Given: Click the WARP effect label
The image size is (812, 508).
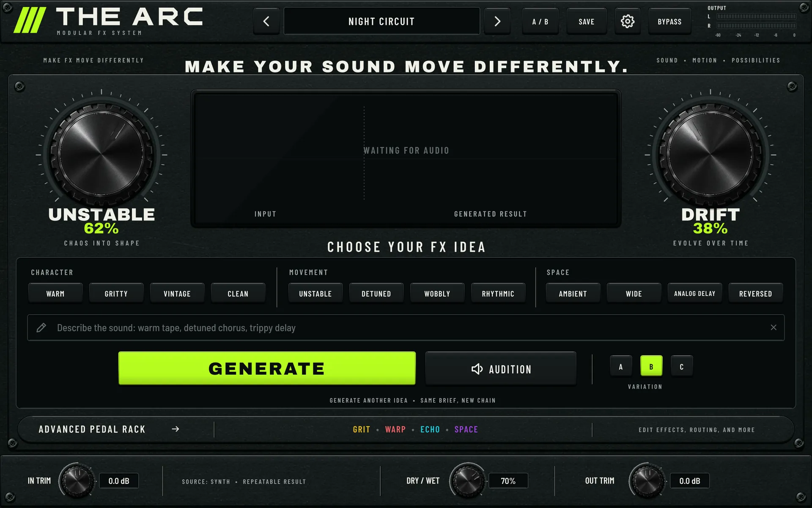Looking at the screenshot, I should point(395,429).
